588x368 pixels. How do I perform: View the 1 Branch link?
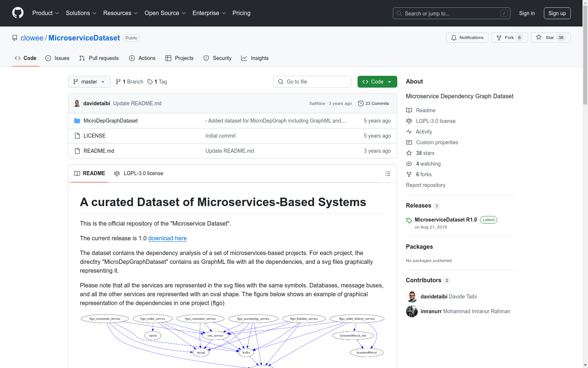tap(129, 82)
